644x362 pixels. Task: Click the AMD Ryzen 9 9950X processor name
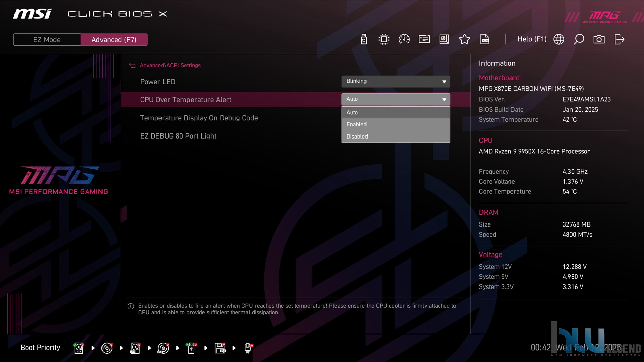[534, 151]
